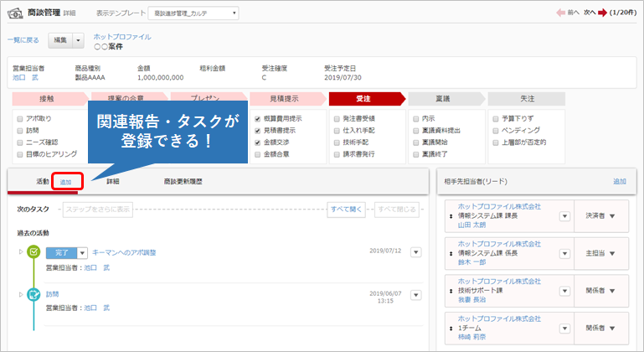Check the ニーズ確認 checkbox
The height and width of the screenshot is (352, 644).
tap(20, 142)
